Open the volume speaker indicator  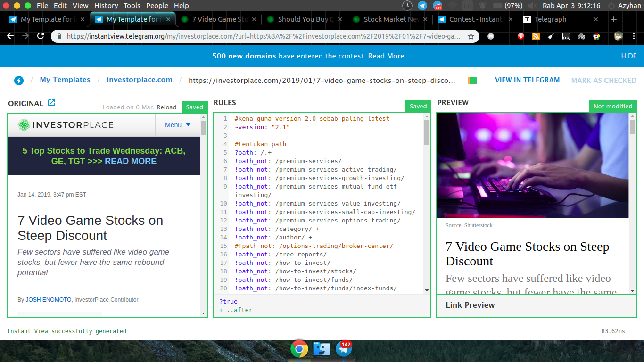tap(532, 6)
